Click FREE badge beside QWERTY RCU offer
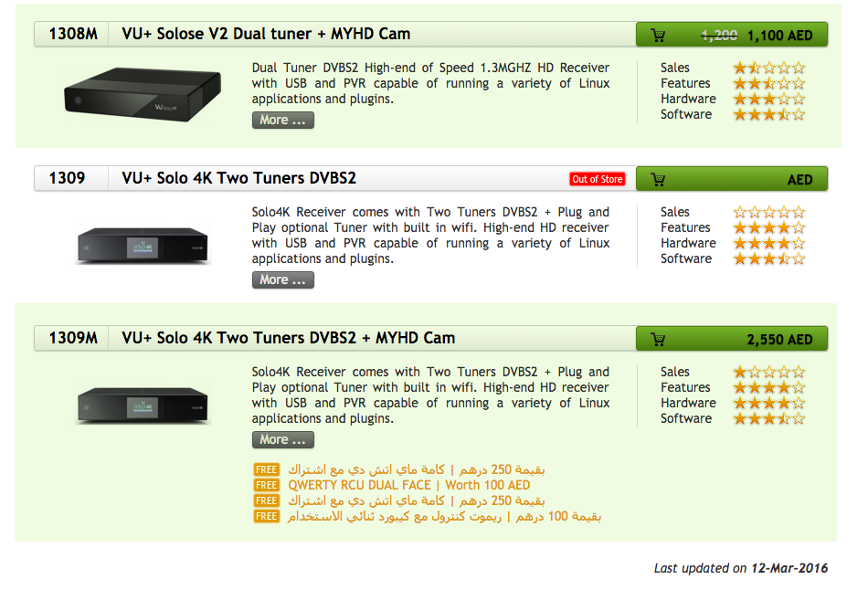The height and width of the screenshot is (590, 868). (266, 485)
